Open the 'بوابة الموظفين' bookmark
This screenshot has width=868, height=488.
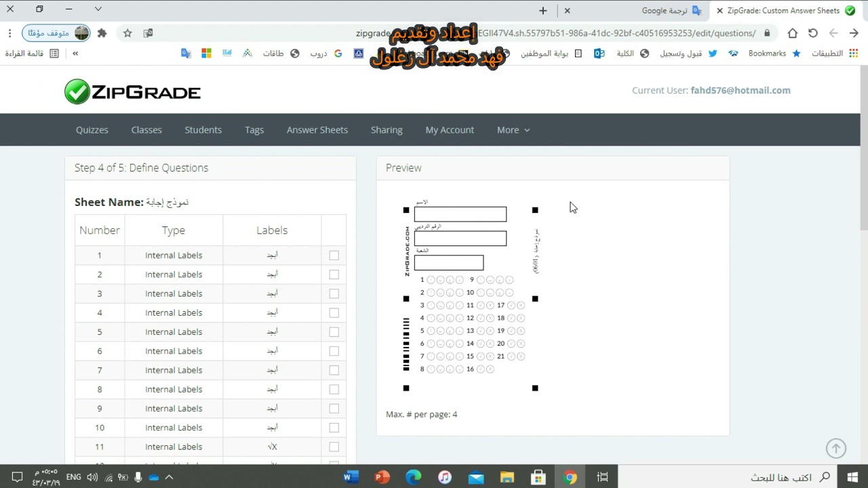pyautogui.click(x=551, y=54)
